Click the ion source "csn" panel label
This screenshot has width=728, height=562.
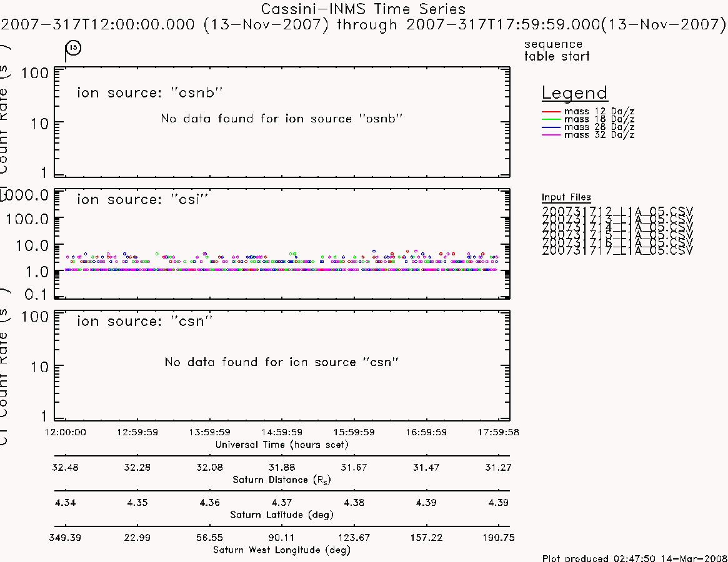pyautogui.click(x=144, y=321)
